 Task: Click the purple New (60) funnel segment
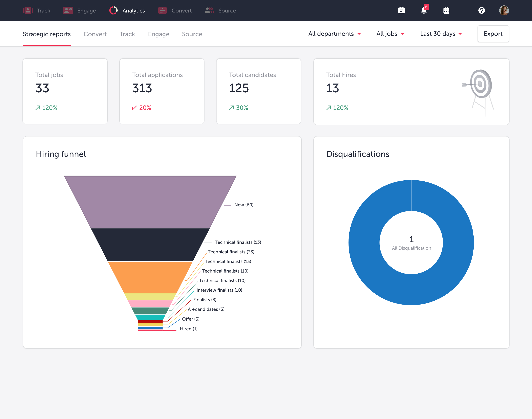point(150,202)
